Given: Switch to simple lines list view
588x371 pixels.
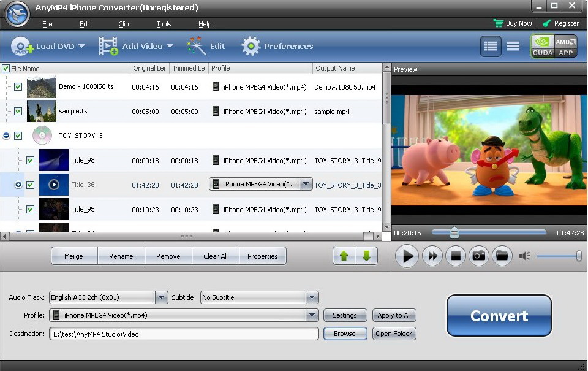Looking at the screenshot, I should pyautogui.click(x=513, y=46).
